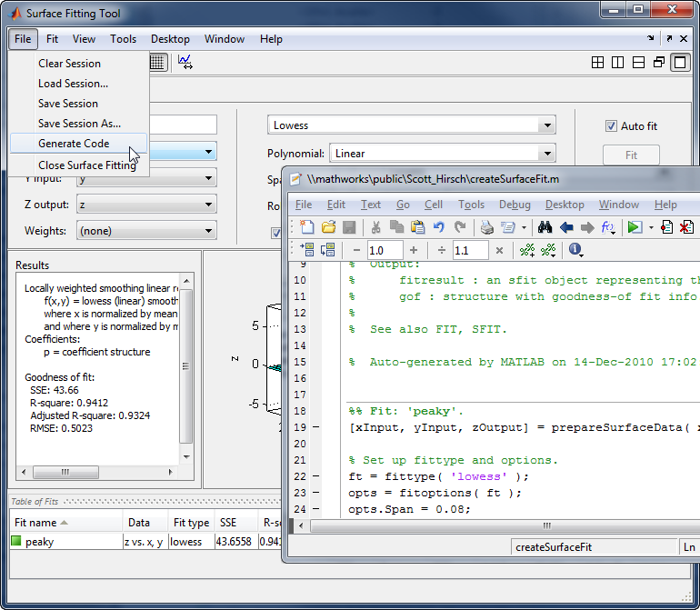Choose Save Session As menu entry
This screenshot has width=700, height=610.
click(79, 124)
